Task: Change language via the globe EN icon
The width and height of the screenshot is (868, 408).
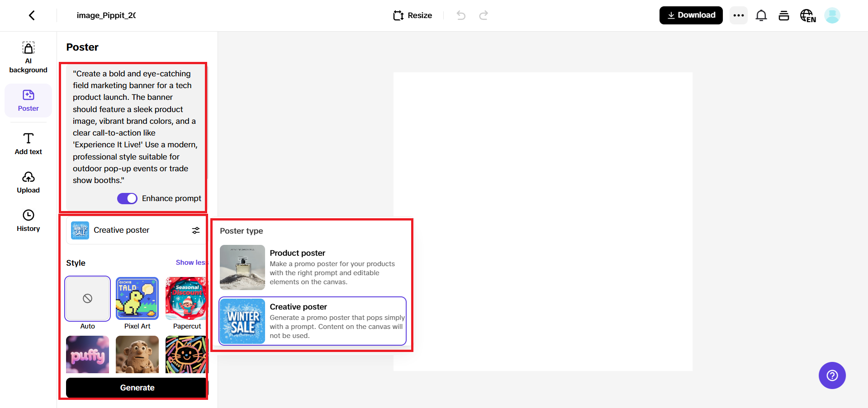Action: (x=808, y=16)
